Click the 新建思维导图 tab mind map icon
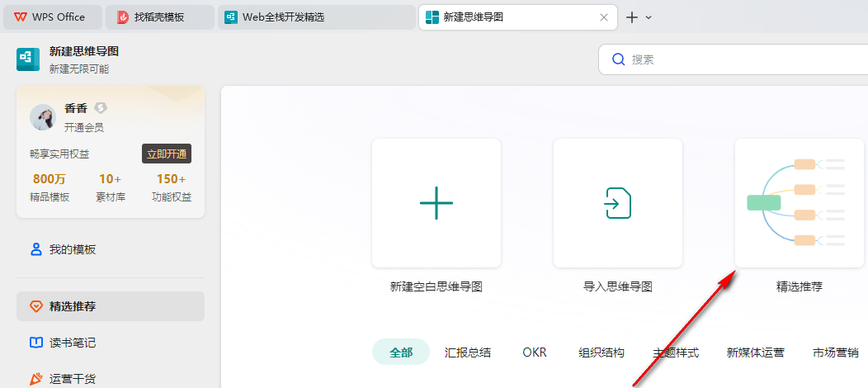The height and width of the screenshot is (388, 868). (432, 17)
